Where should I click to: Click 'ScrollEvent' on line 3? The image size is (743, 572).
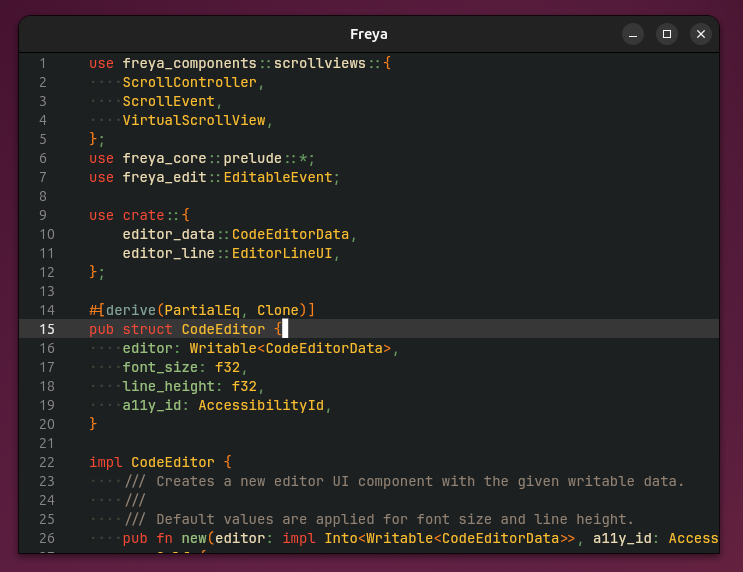click(169, 101)
